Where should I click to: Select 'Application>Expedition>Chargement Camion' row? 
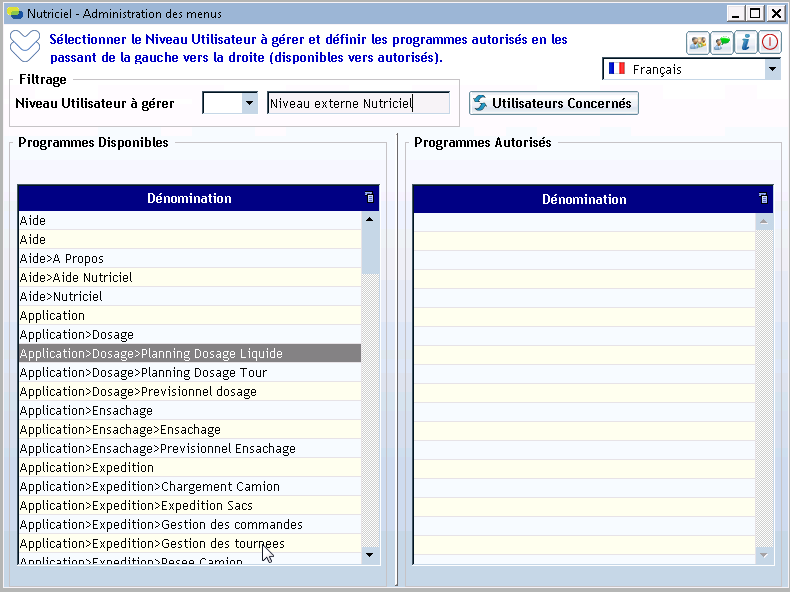pyautogui.click(x=189, y=486)
